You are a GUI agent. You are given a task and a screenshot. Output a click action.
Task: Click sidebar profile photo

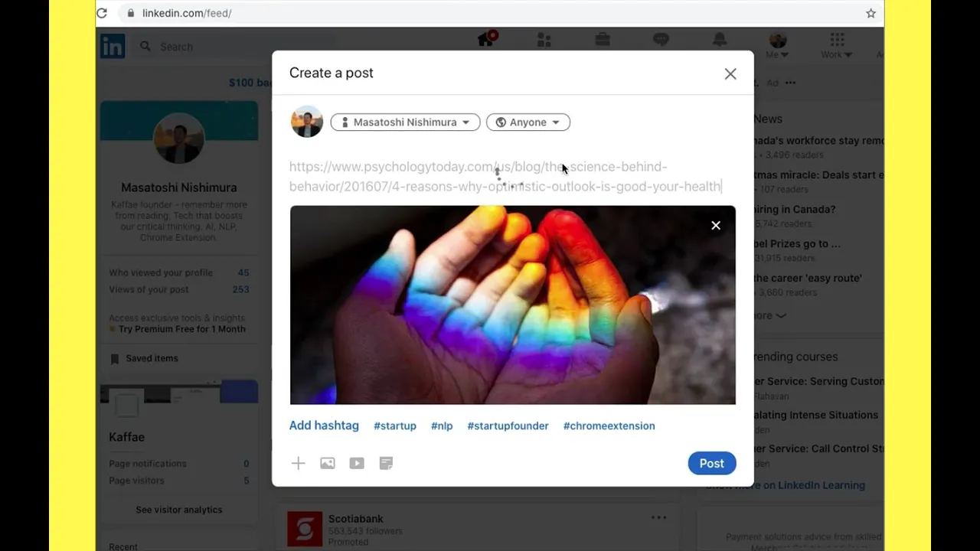point(178,139)
